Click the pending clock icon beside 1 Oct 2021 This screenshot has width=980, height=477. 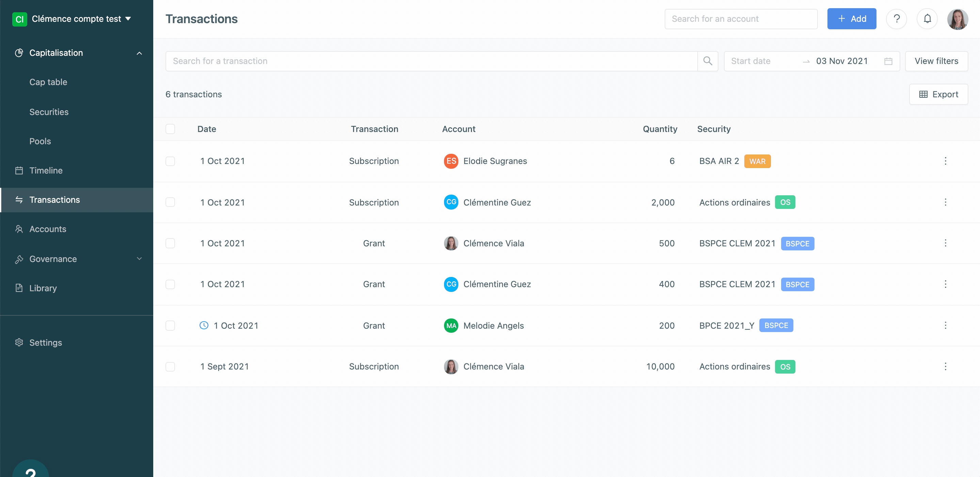click(x=204, y=325)
